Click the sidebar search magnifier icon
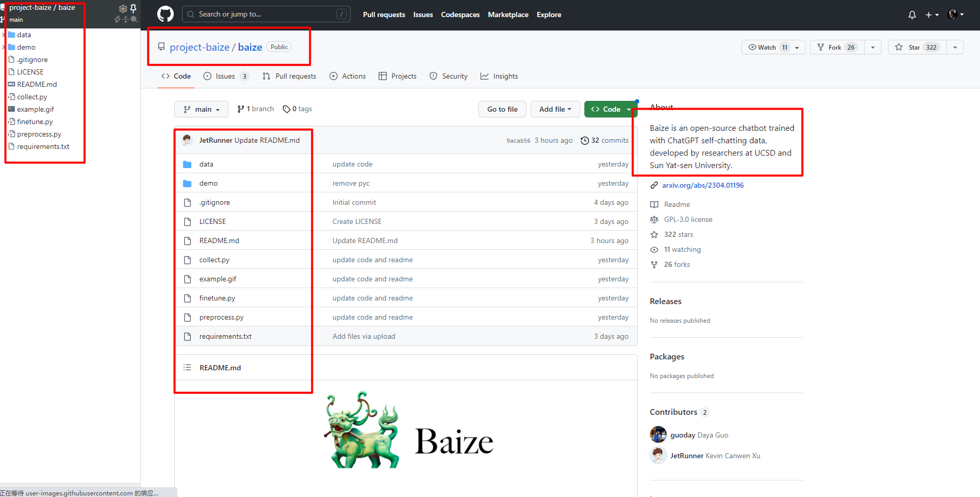Screen dimensions: 980x497 coord(134,19)
